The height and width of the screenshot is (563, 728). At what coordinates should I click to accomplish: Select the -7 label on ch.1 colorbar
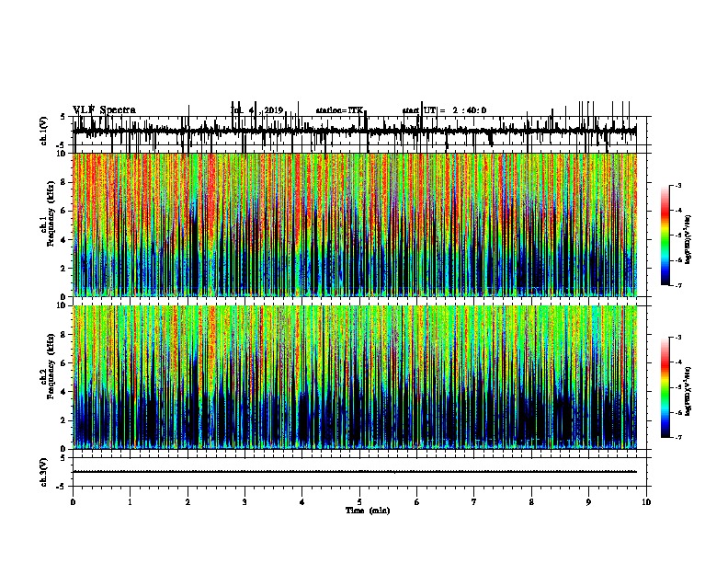[x=678, y=285]
